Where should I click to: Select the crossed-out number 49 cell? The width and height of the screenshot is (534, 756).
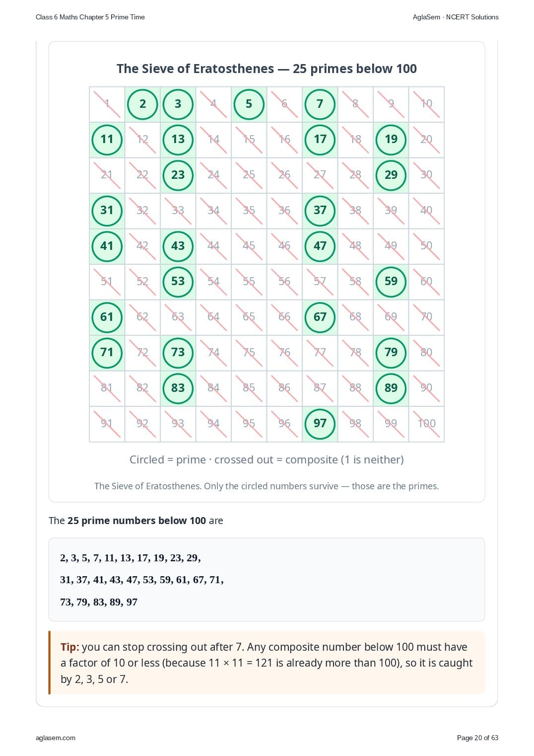[391, 246]
